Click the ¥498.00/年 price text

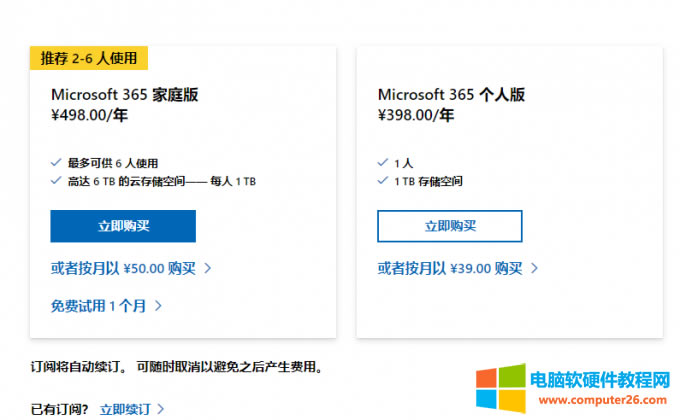coord(89,115)
